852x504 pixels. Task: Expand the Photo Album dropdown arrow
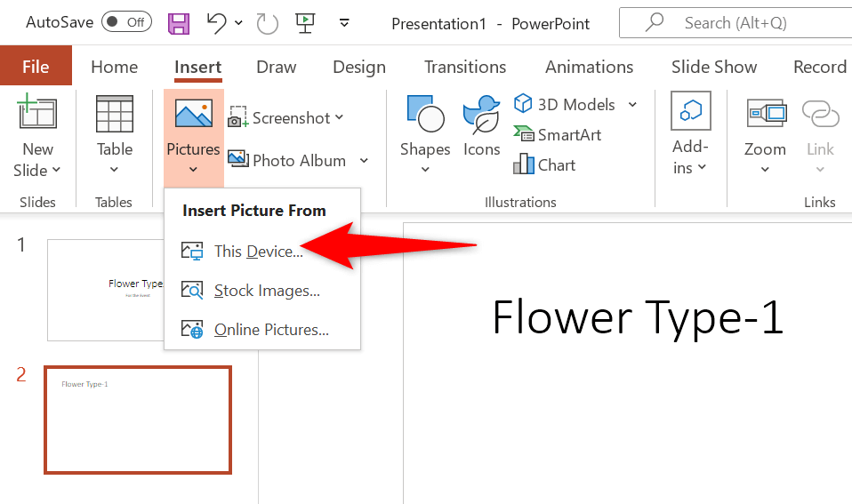coord(364,161)
